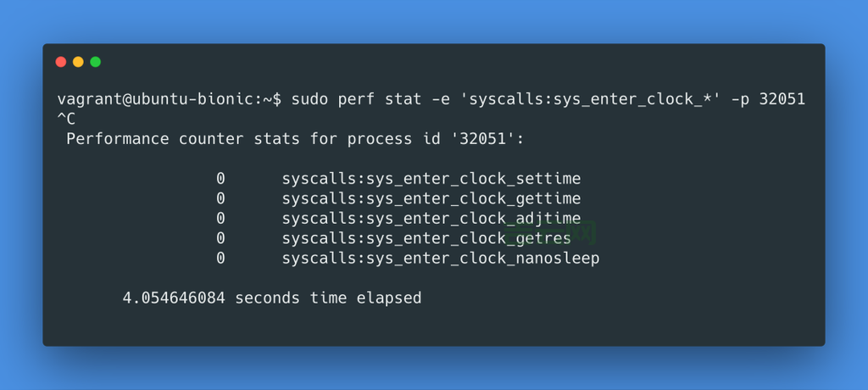The image size is (868, 390).
Task: Click the syscalls:sys_enter_clock_gettime entry
Action: [431, 198]
